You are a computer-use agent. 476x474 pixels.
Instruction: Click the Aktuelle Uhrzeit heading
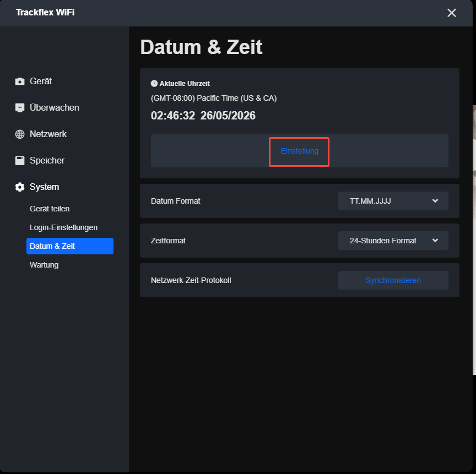point(185,83)
